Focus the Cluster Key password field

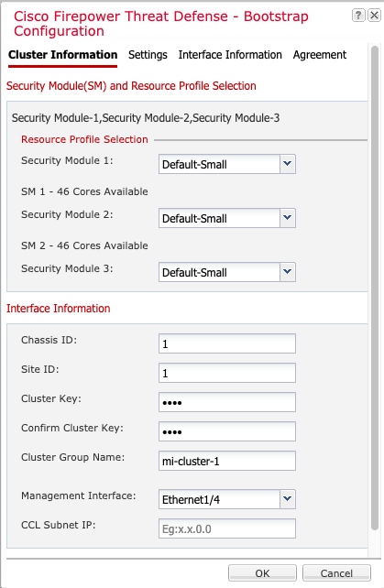227,402
